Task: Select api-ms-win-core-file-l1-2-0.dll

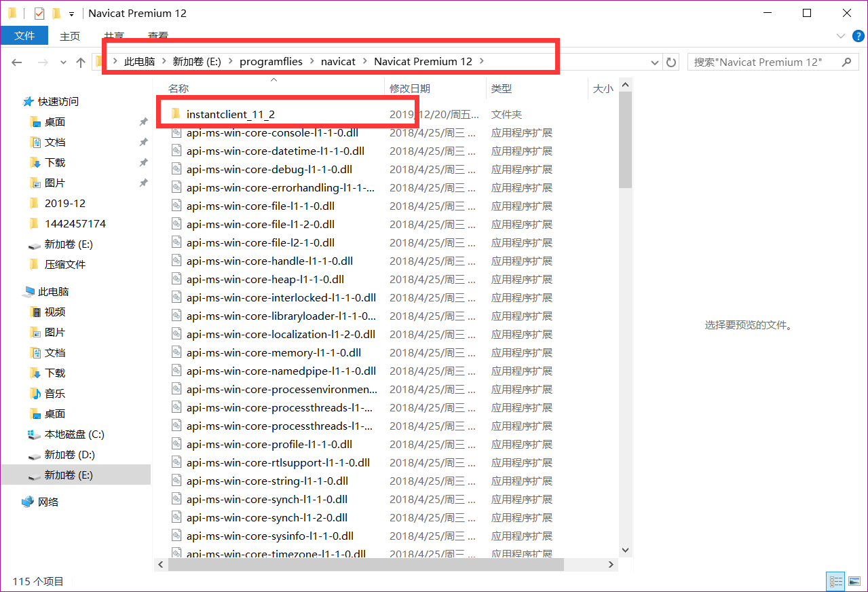Action: [260, 225]
